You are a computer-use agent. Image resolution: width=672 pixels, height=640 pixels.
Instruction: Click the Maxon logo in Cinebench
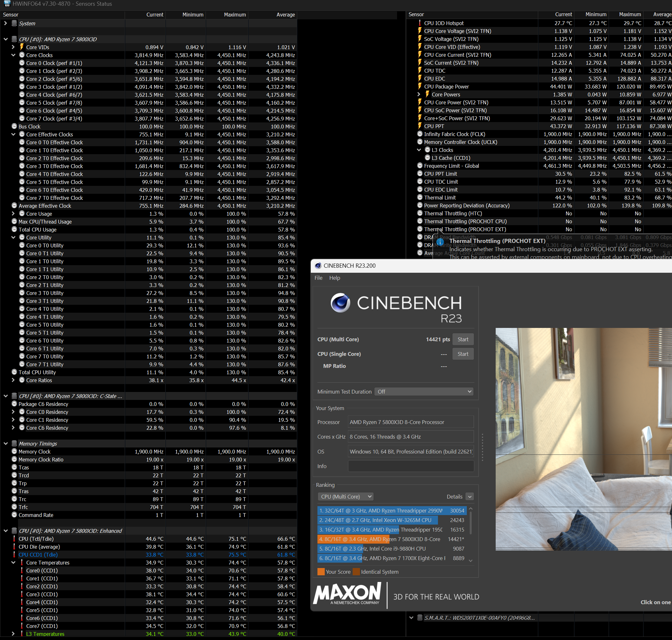pos(347,594)
